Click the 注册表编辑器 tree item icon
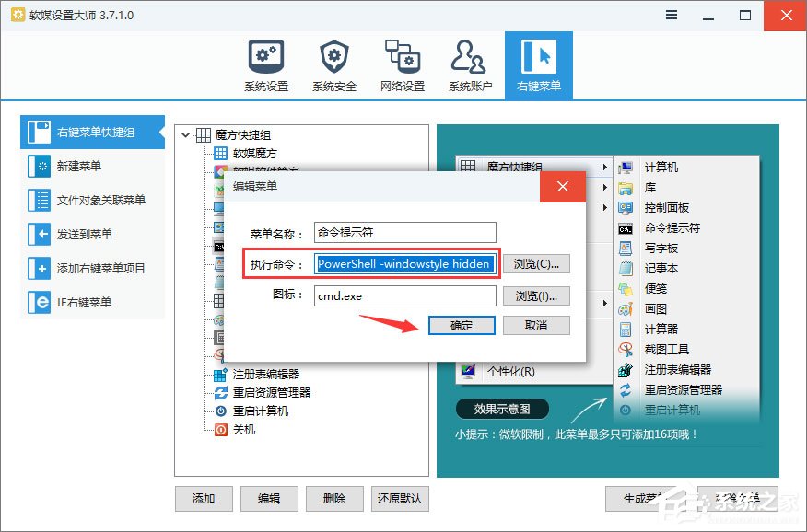 [221, 375]
